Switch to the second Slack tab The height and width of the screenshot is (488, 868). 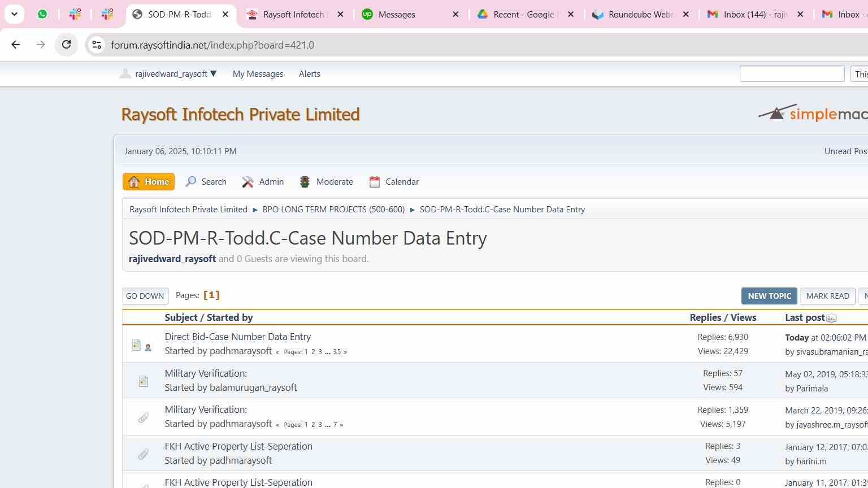click(107, 14)
